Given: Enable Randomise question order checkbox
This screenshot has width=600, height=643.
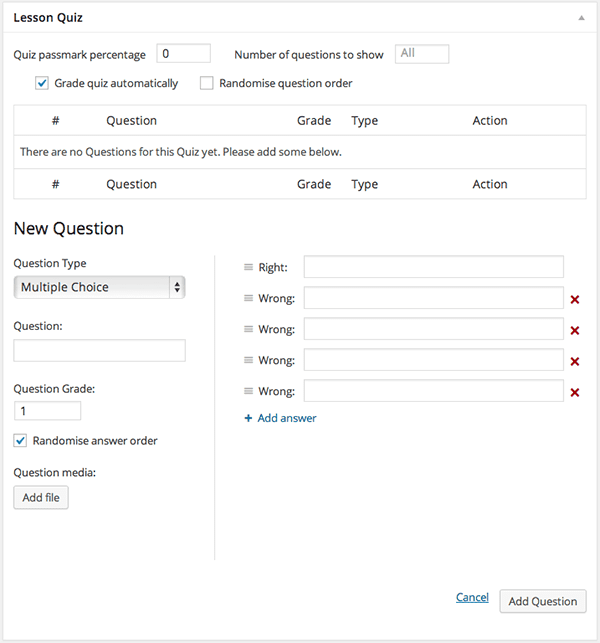Looking at the screenshot, I should coord(206,83).
